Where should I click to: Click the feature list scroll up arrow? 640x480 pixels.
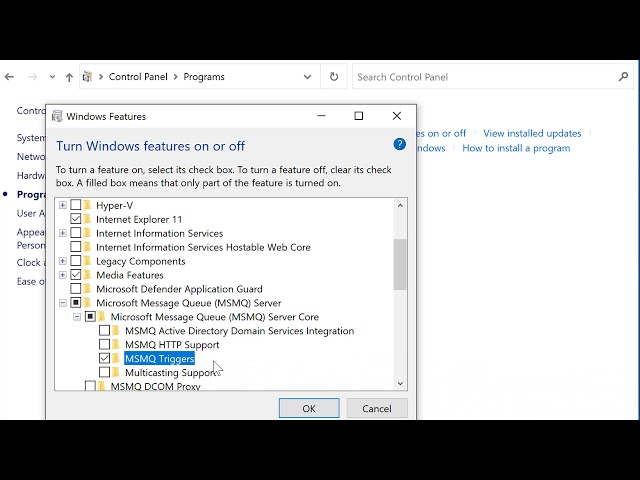click(x=400, y=205)
